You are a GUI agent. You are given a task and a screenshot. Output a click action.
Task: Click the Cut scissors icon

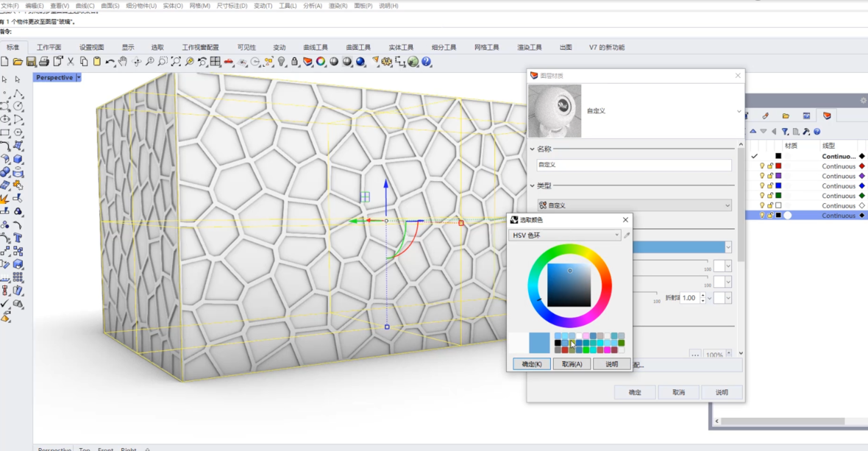71,62
